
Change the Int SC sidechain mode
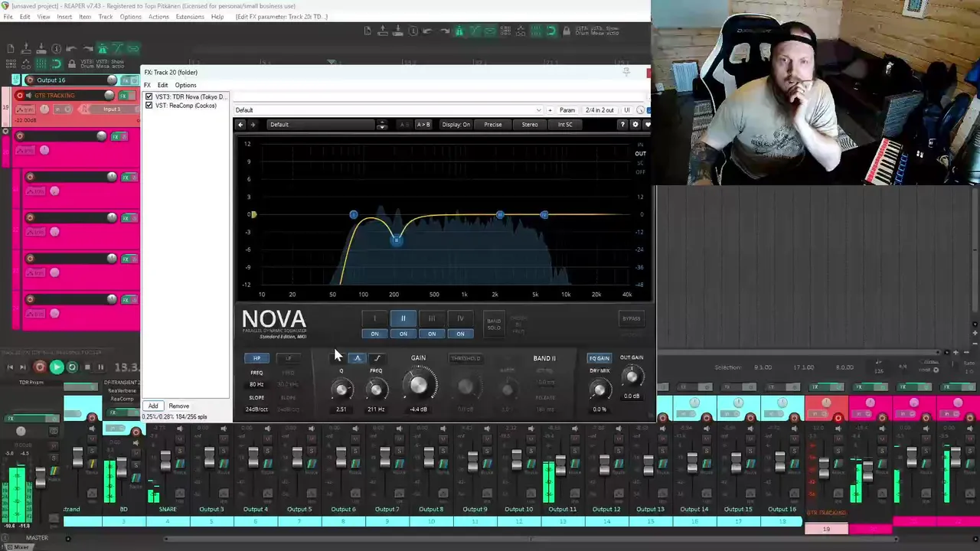click(x=565, y=125)
